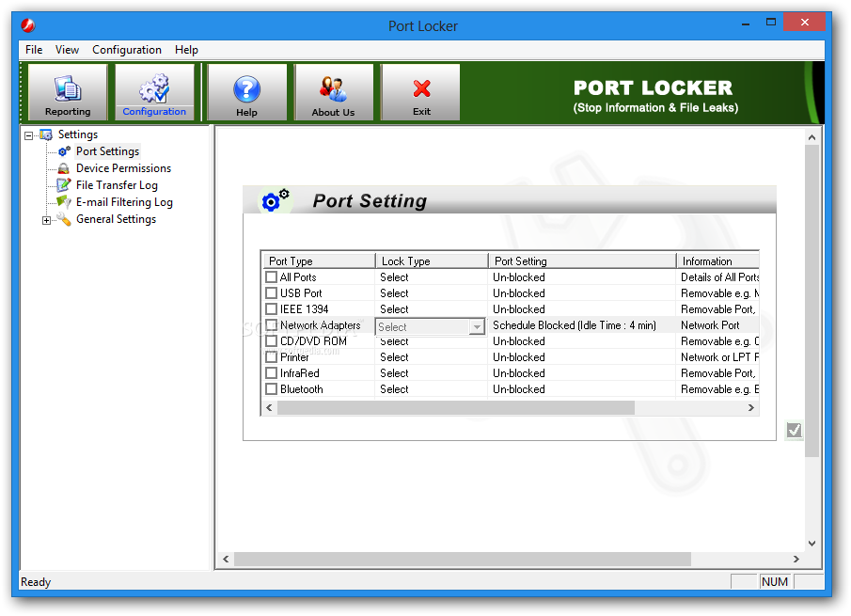
Task: Select the Configuration toolbar icon
Action: coord(154,91)
